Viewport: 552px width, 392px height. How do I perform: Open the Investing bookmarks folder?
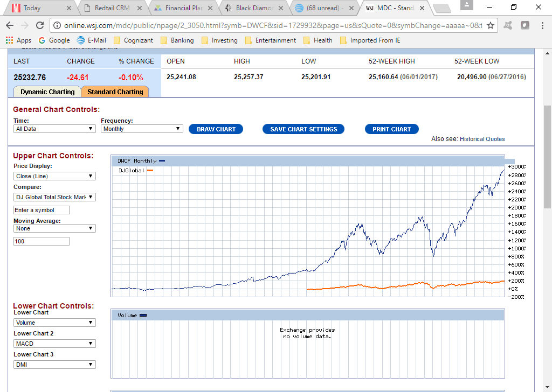(x=220, y=40)
